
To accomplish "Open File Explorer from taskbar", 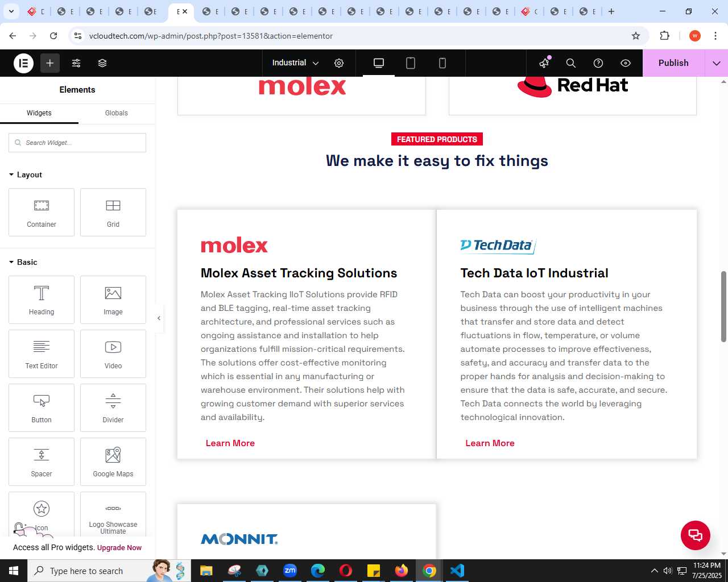I will [x=206, y=571].
